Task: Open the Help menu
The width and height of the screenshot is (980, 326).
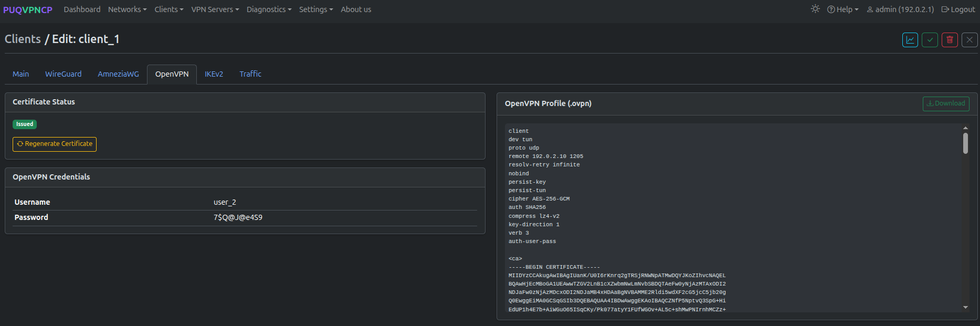Action: pyautogui.click(x=843, y=9)
